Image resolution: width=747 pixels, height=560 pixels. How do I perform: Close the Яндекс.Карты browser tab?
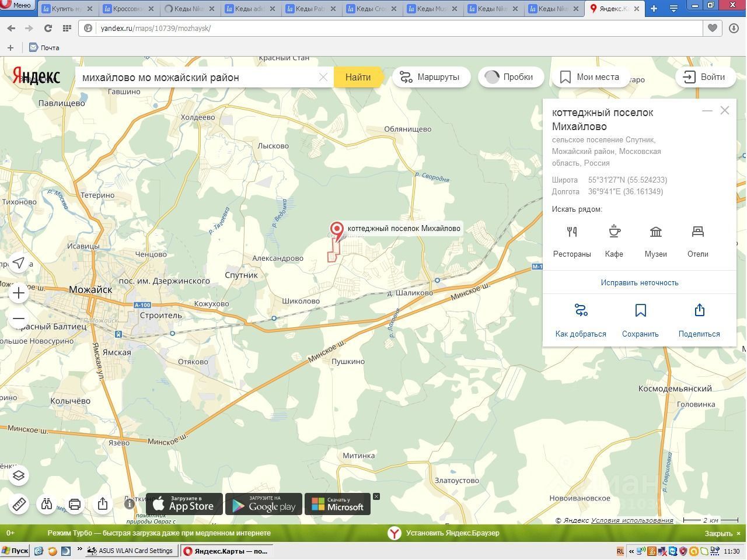pyautogui.click(x=637, y=9)
